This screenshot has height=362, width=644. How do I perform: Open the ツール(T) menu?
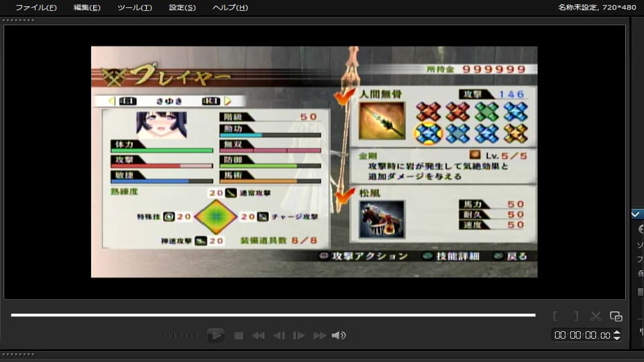pos(134,7)
